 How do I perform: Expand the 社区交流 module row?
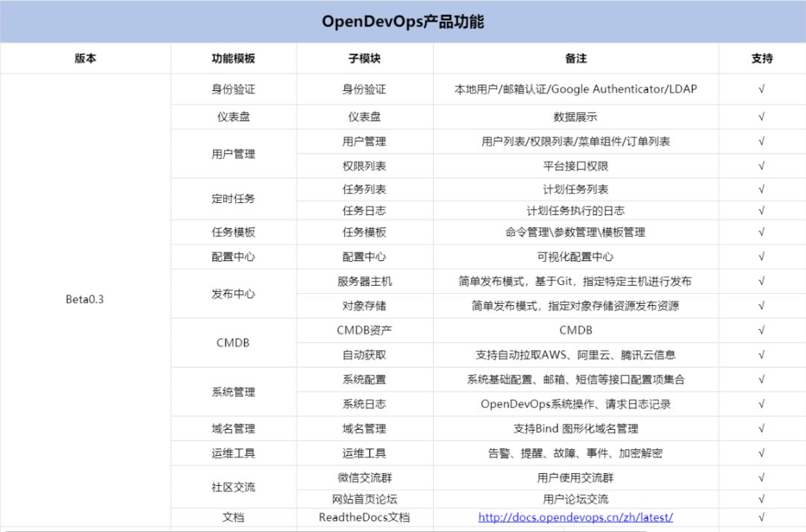[232, 486]
